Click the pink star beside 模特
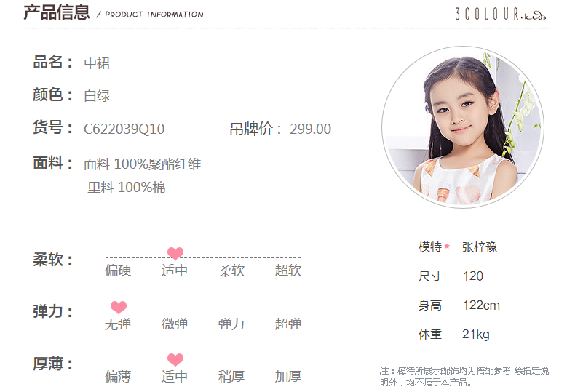 click(447, 247)
